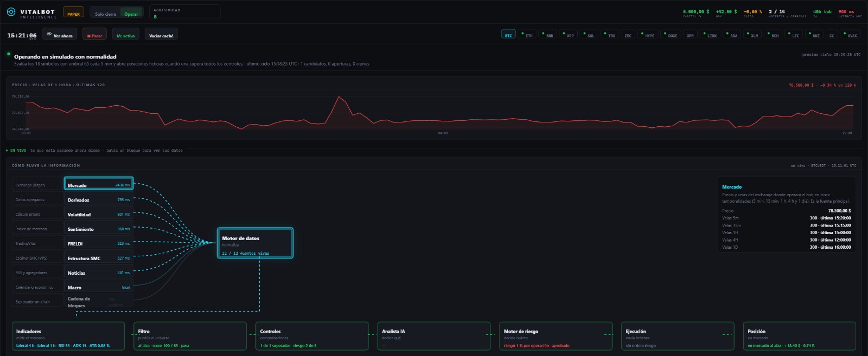Click the 5.000,00 $ capital value

pos(696,11)
